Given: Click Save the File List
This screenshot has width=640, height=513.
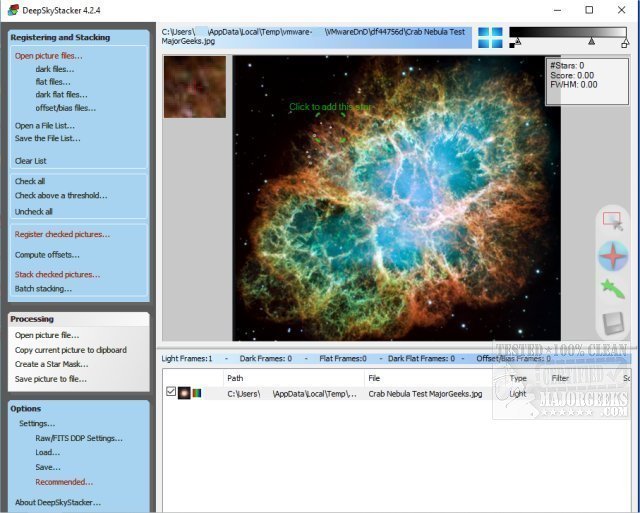Looking at the screenshot, I should coord(47,138).
